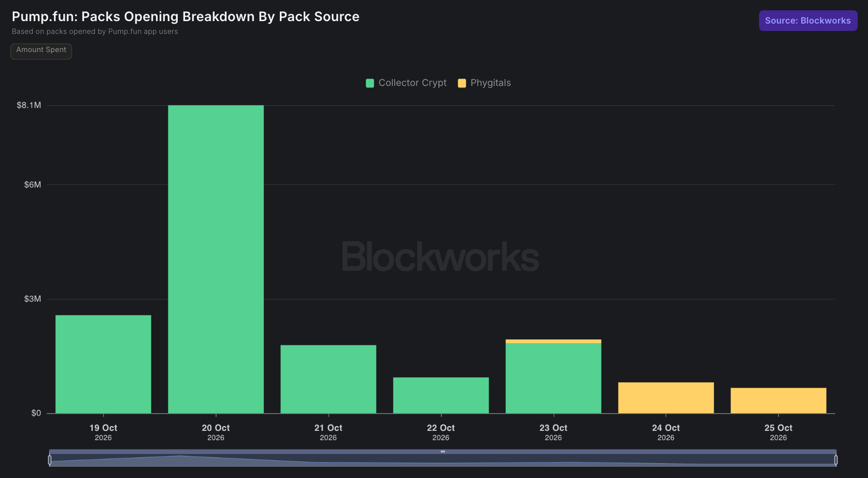Click the yellow Phygitals legend swatch
The image size is (868, 478).
(462, 83)
